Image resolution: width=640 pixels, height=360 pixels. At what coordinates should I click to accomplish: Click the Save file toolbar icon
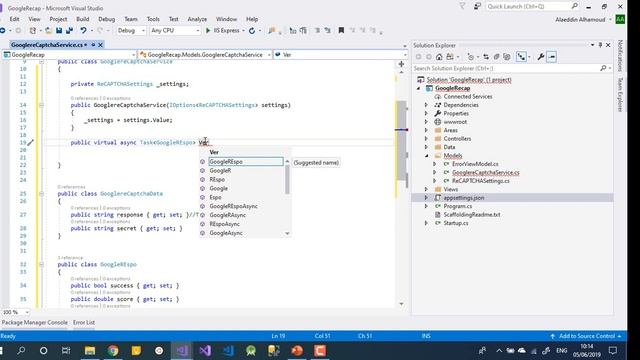click(x=59, y=31)
